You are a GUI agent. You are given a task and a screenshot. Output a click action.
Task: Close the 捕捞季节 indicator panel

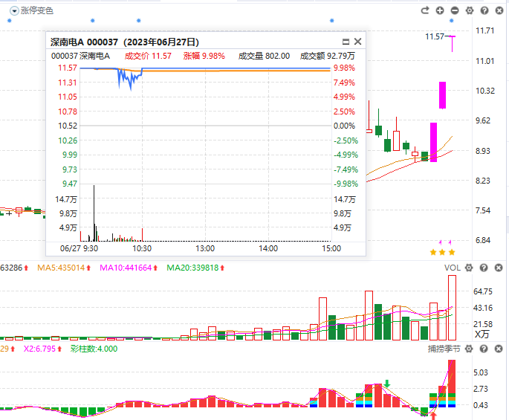499,349
